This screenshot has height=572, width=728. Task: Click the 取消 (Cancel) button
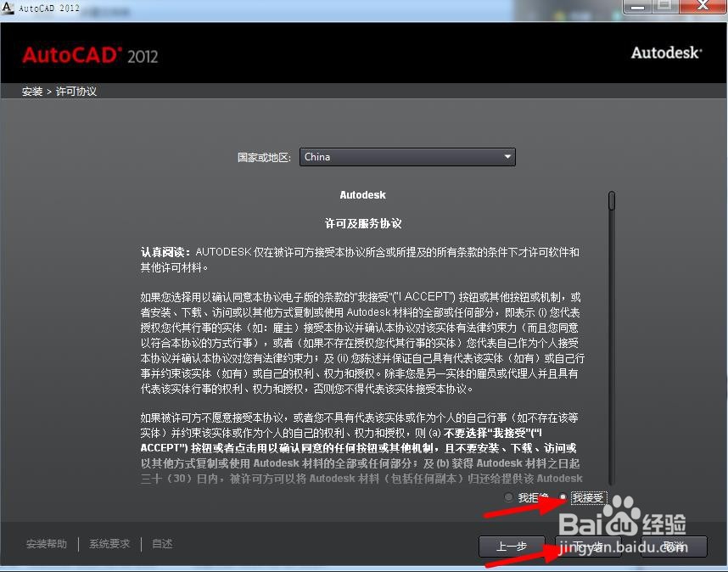coord(674,547)
